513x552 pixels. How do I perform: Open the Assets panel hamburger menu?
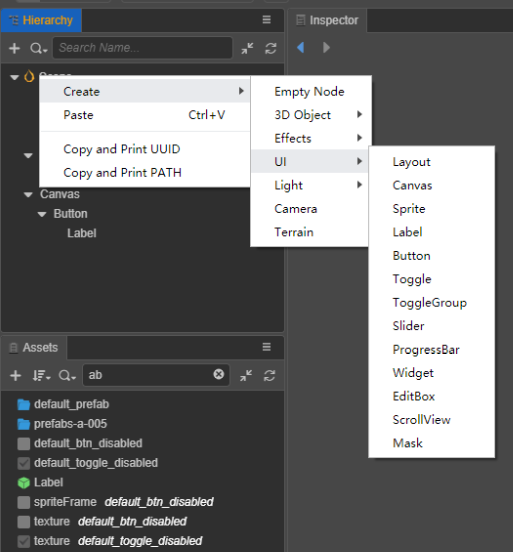(x=267, y=347)
